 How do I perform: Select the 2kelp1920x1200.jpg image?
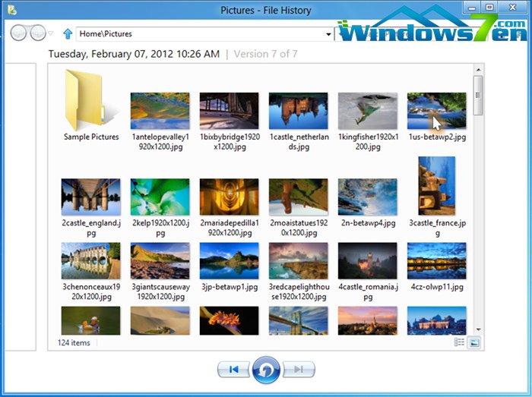click(160, 197)
